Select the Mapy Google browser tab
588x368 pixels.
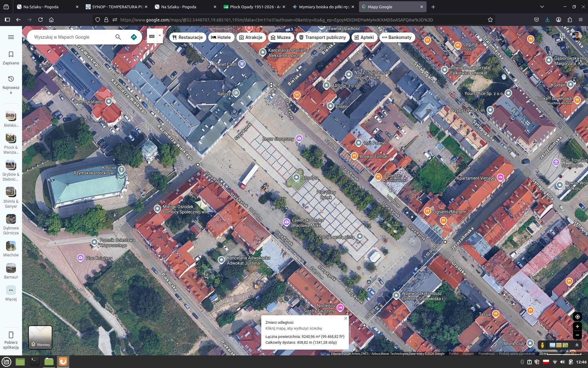tap(393, 7)
